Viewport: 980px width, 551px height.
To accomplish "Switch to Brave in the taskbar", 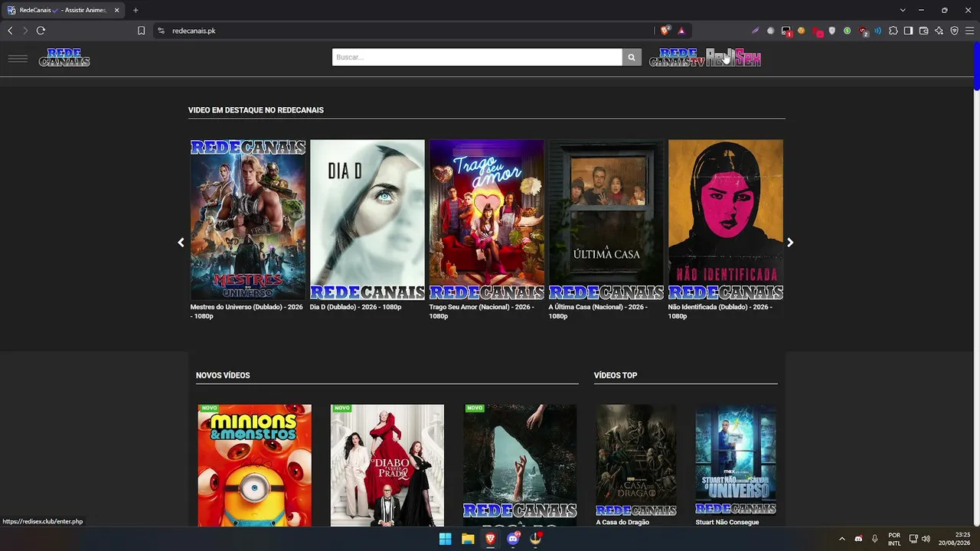I will pyautogui.click(x=490, y=539).
